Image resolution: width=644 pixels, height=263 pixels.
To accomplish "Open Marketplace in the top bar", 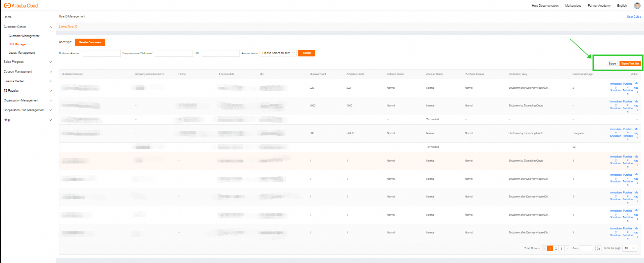I will (573, 6).
